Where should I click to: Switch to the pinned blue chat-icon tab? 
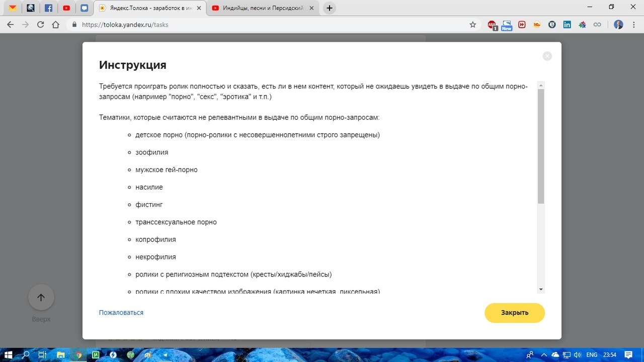[85, 8]
